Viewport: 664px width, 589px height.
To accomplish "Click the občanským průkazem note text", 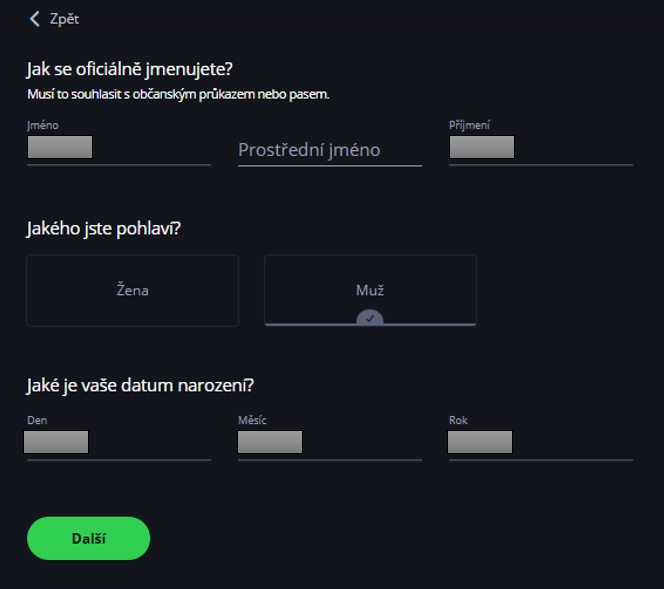I will click(x=178, y=94).
